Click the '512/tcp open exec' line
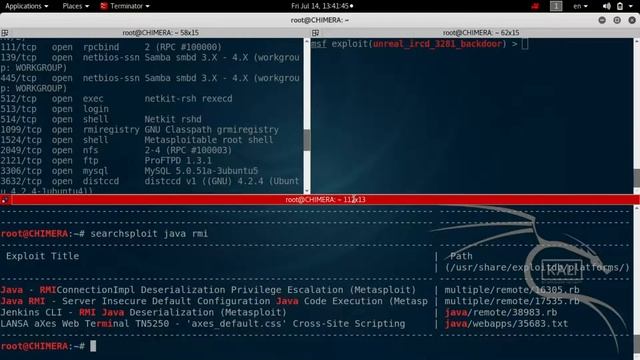This screenshot has height=360, width=640. point(116,99)
